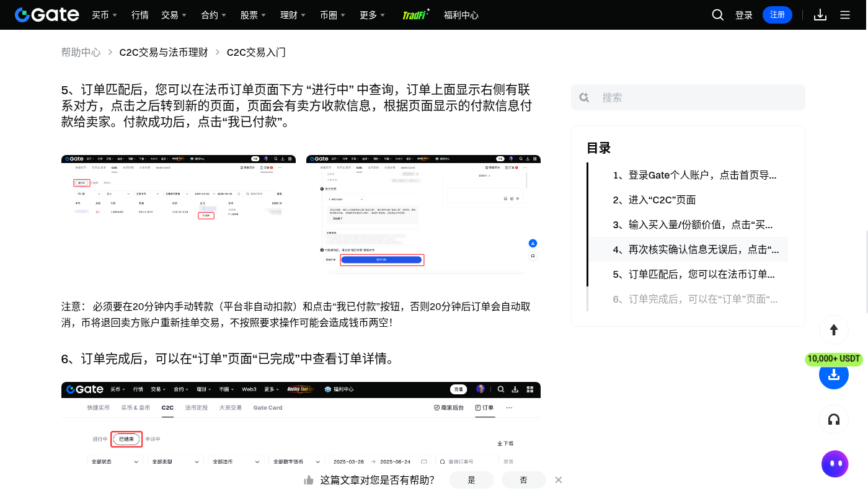Open the purple chatbot assistant icon
Viewport: 868px width, 496px height.
[835, 464]
